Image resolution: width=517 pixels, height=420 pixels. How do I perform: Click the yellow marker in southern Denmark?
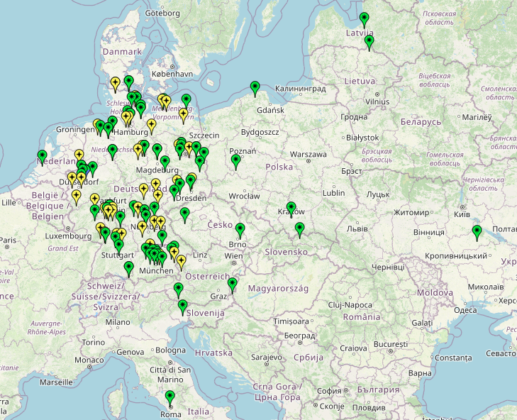(115, 84)
